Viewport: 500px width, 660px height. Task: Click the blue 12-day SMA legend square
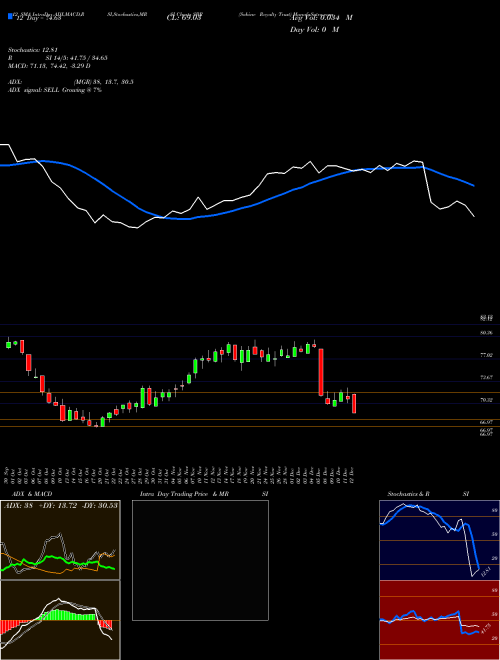[x=10, y=17]
